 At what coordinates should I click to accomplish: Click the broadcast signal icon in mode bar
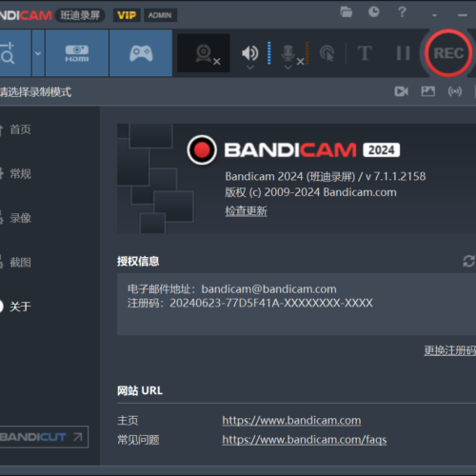pyautogui.click(x=455, y=91)
